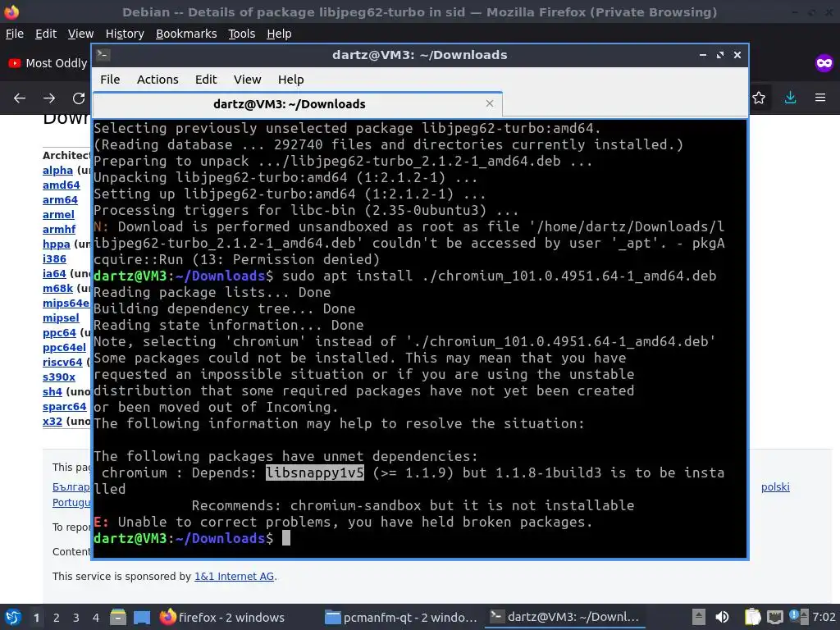
Task: Click the show desktop icon in taskbar
Action: point(142,617)
